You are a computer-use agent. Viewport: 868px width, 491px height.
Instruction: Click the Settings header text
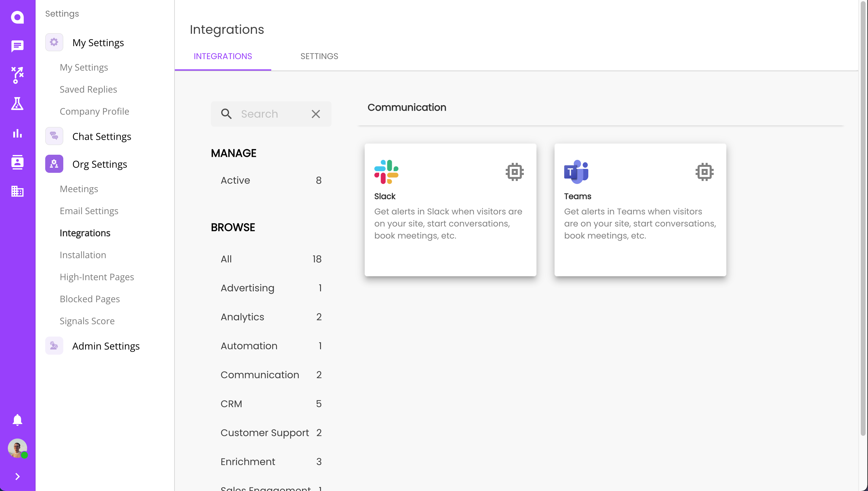(x=62, y=14)
